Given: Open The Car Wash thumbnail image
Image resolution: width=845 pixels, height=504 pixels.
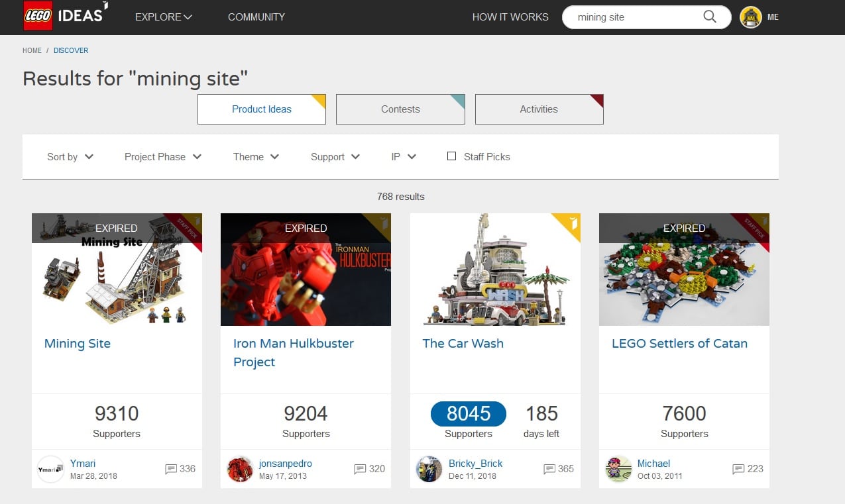Looking at the screenshot, I should (x=495, y=270).
